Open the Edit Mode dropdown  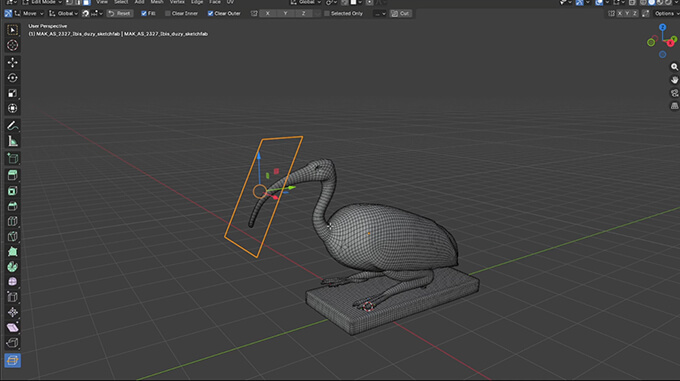tap(42, 2)
